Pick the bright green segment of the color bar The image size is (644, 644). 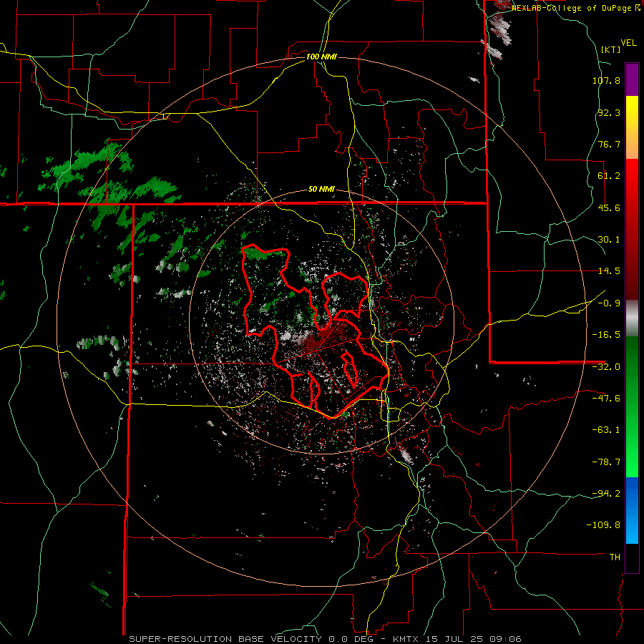click(632, 406)
